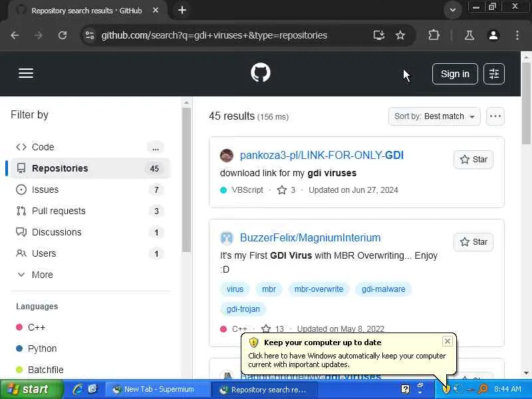Open the Windows Start menu
Viewport: 532px width, 399px height.
point(31,389)
